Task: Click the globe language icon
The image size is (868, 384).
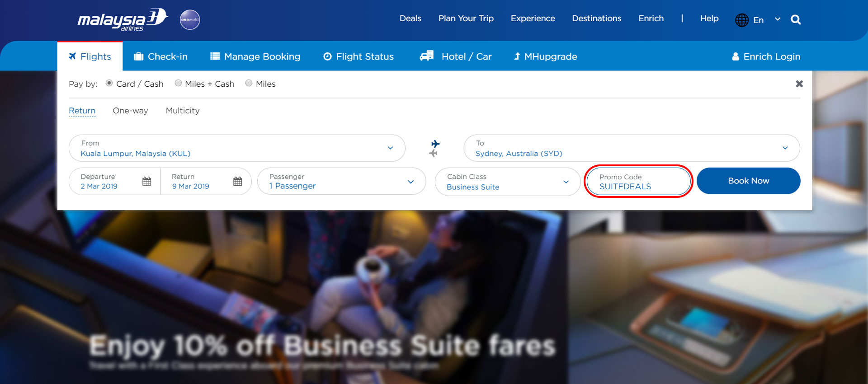Action: (x=742, y=20)
